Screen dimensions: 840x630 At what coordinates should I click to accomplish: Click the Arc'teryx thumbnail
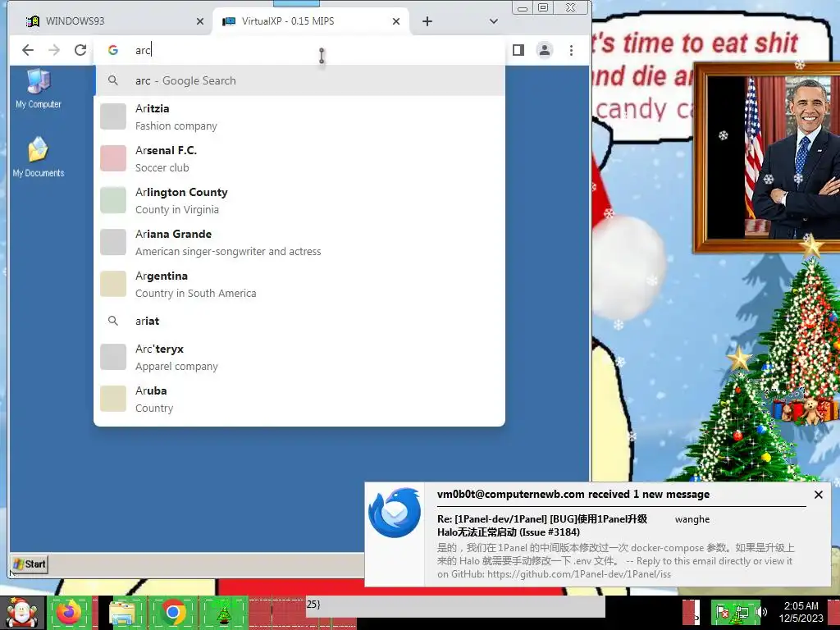pyautogui.click(x=113, y=358)
